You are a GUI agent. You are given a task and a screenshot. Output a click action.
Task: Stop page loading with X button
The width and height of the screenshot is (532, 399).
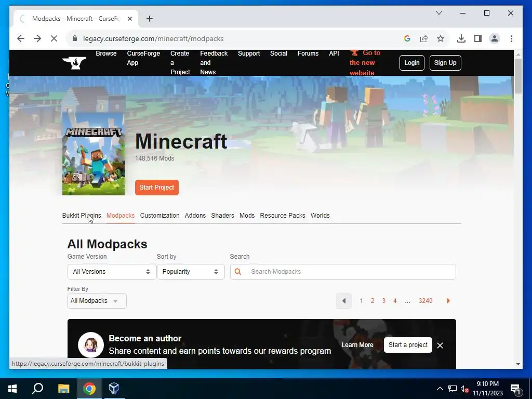[x=54, y=38]
